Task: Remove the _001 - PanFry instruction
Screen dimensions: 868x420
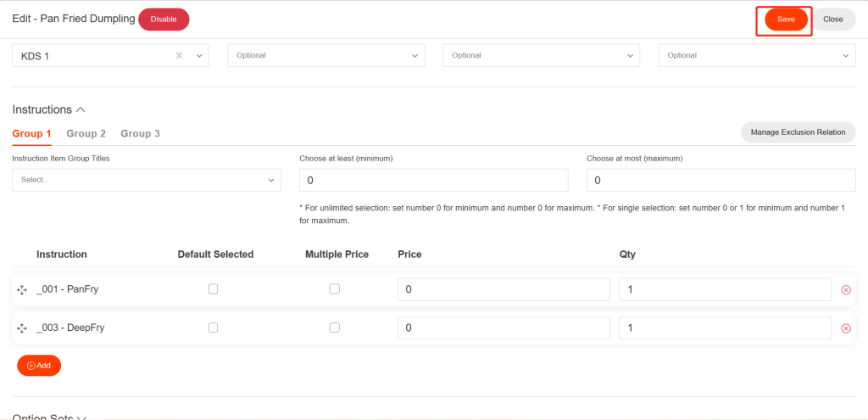Action: click(845, 290)
